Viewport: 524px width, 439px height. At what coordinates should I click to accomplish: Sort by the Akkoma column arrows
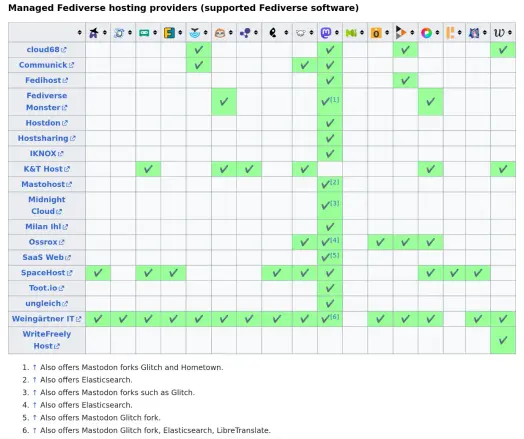tap(105, 32)
